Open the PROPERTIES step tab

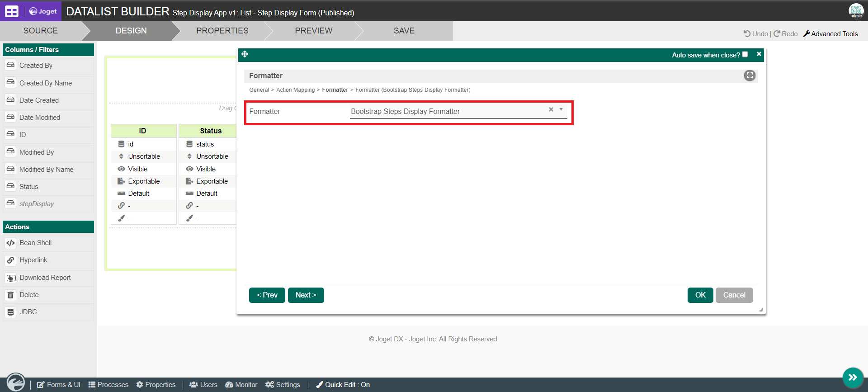pyautogui.click(x=222, y=31)
